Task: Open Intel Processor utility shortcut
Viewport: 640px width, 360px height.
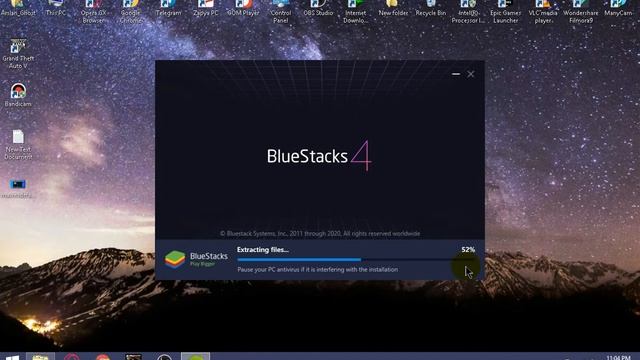Action: click(x=468, y=11)
